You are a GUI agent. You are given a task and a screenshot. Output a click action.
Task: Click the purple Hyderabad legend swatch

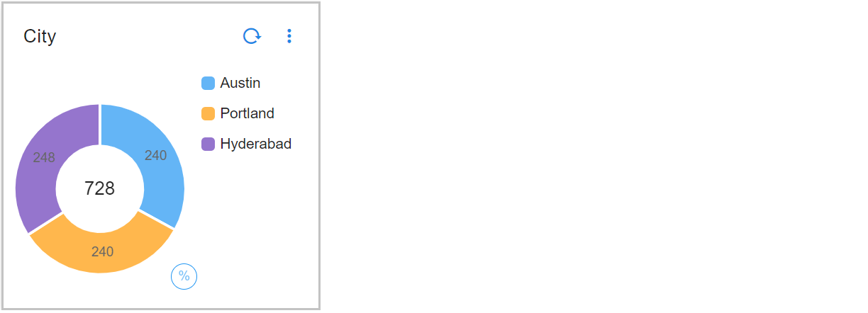(208, 144)
